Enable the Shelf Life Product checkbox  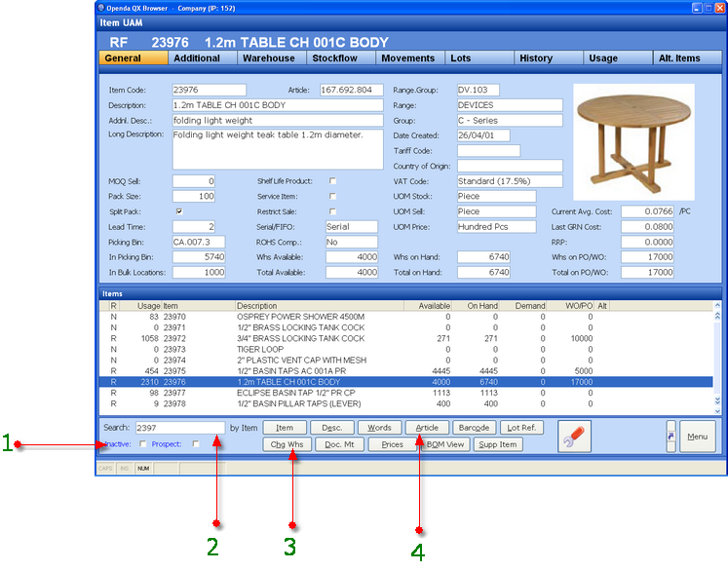pos(332,181)
